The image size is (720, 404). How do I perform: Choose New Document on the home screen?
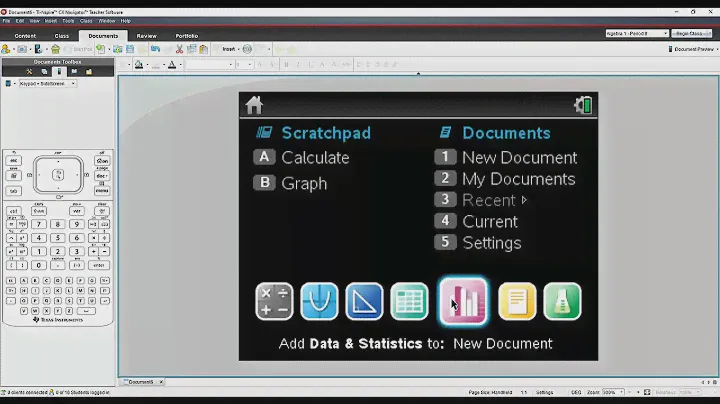click(518, 157)
